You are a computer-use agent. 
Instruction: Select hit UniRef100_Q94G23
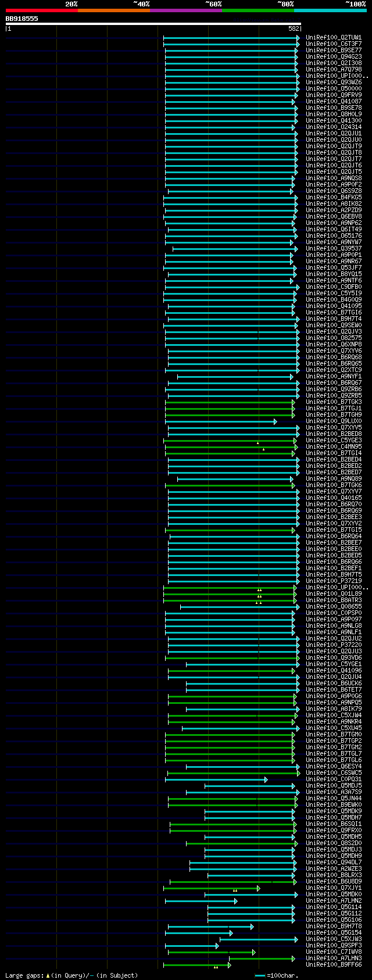pyautogui.click(x=334, y=56)
